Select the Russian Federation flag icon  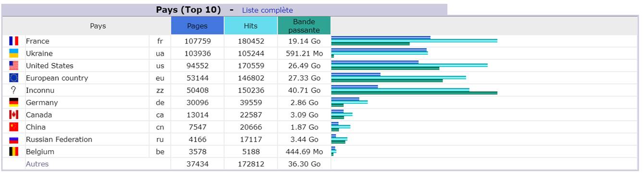tap(13, 140)
